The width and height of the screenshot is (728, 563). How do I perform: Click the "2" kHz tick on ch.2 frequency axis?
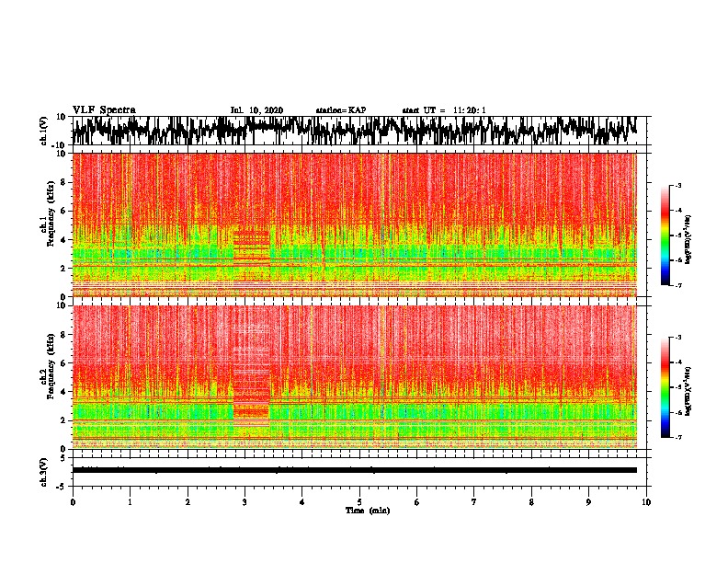[x=63, y=420]
